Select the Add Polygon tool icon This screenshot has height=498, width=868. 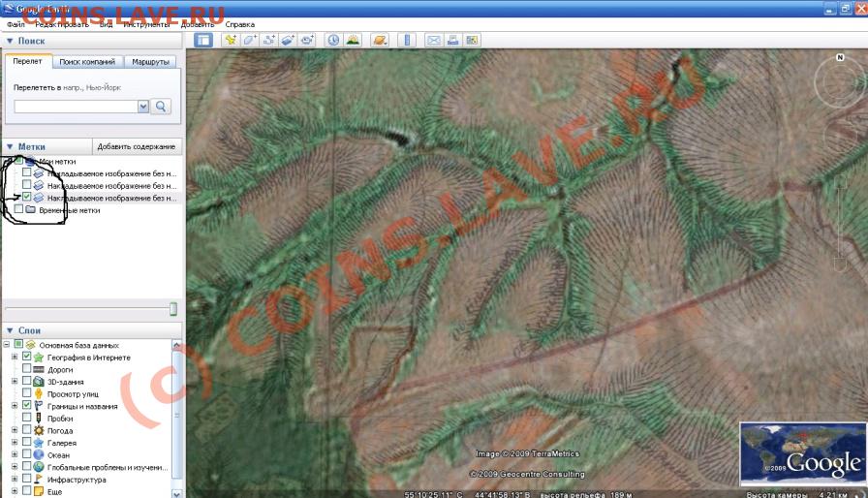(x=249, y=40)
